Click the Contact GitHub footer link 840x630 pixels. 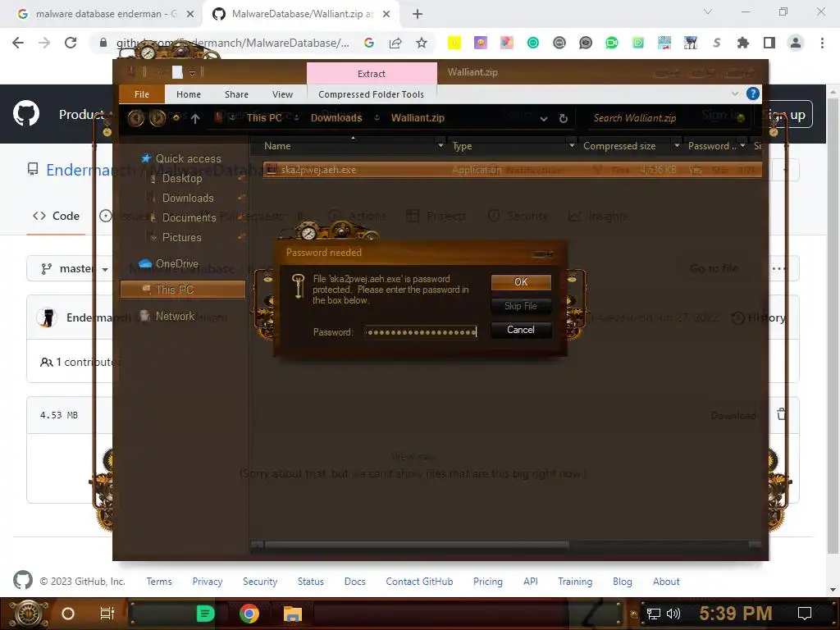419,582
